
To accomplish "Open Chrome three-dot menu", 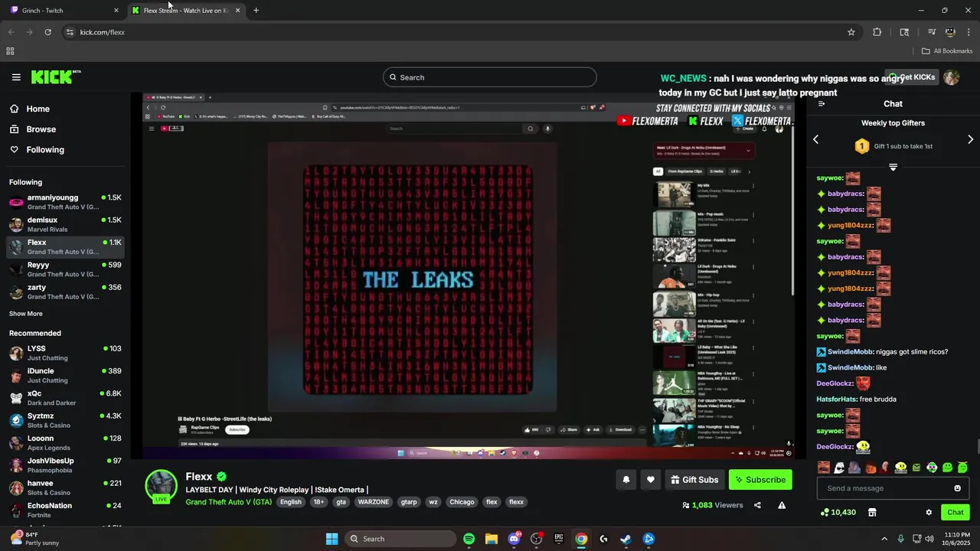I will pyautogui.click(x=969, y=32).
